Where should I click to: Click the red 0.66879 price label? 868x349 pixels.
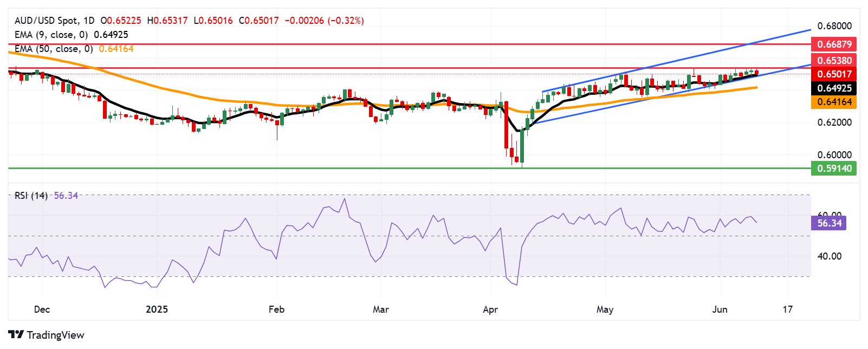coord(834,44)
